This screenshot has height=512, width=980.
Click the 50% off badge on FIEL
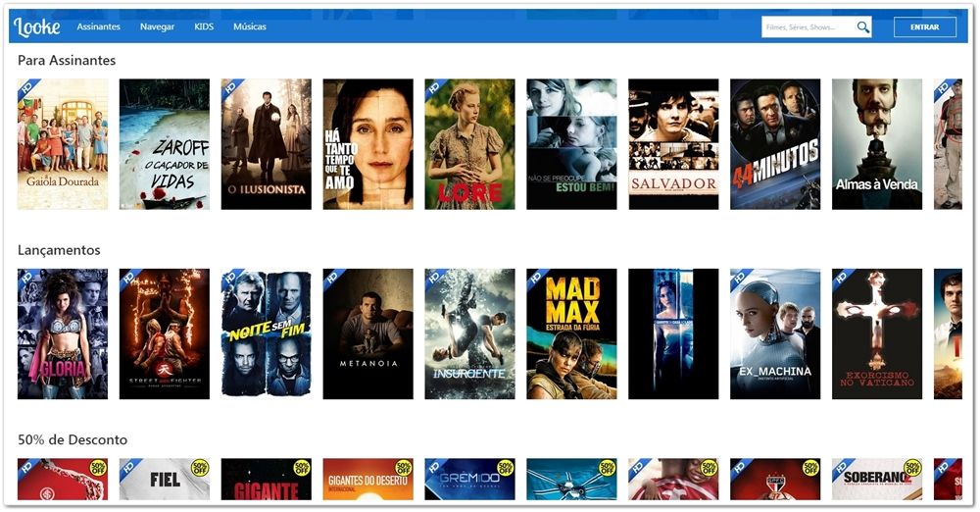coord(199,467)
